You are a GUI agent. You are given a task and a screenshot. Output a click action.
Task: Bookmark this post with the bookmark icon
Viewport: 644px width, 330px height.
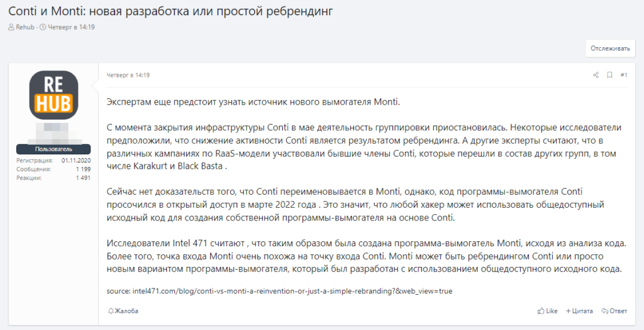click(x=609, y=75)
